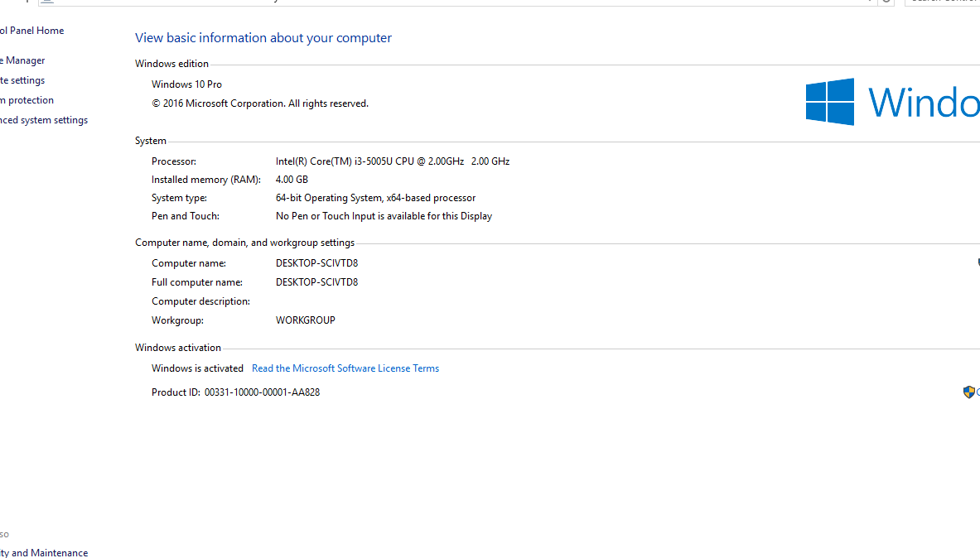Click the "Workgroup:" label
Viewport: 980px width, 558px height.
click(177, 320)
